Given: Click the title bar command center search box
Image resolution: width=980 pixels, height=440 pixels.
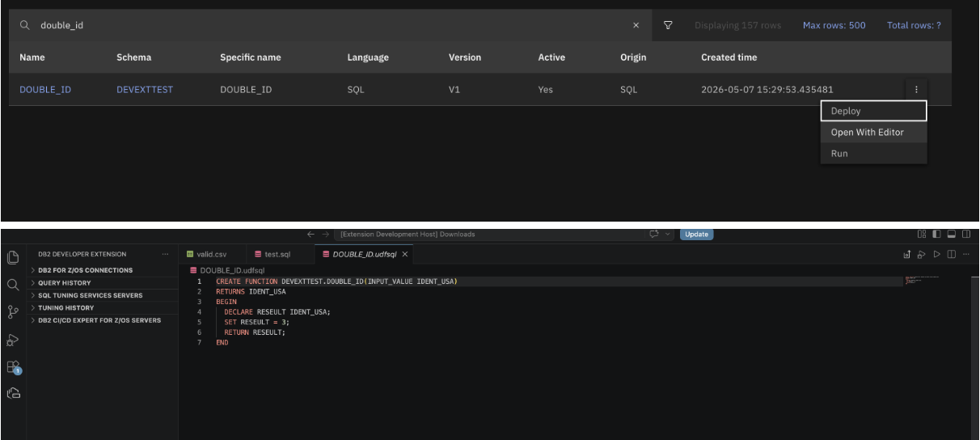Looking at the screenshot, I should tap(490, 235).
